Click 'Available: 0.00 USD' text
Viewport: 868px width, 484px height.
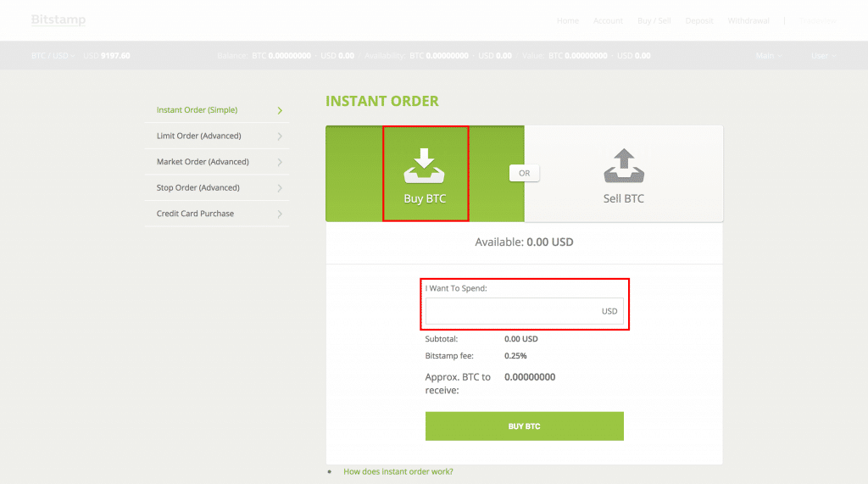(524, 242)
